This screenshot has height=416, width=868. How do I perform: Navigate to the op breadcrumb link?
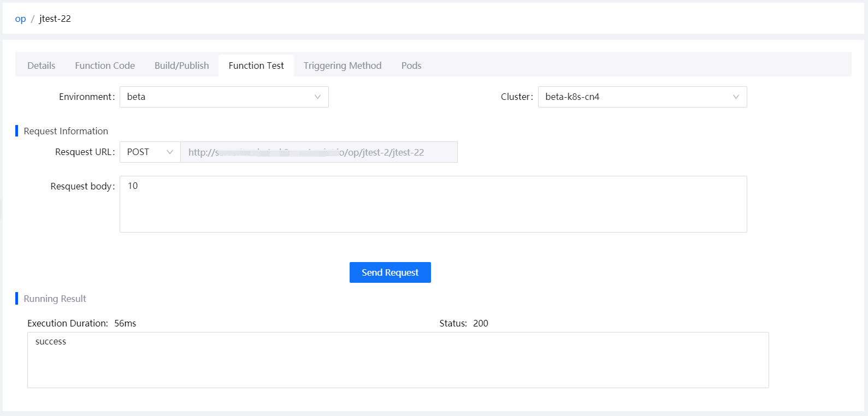[x=20, y=19]
